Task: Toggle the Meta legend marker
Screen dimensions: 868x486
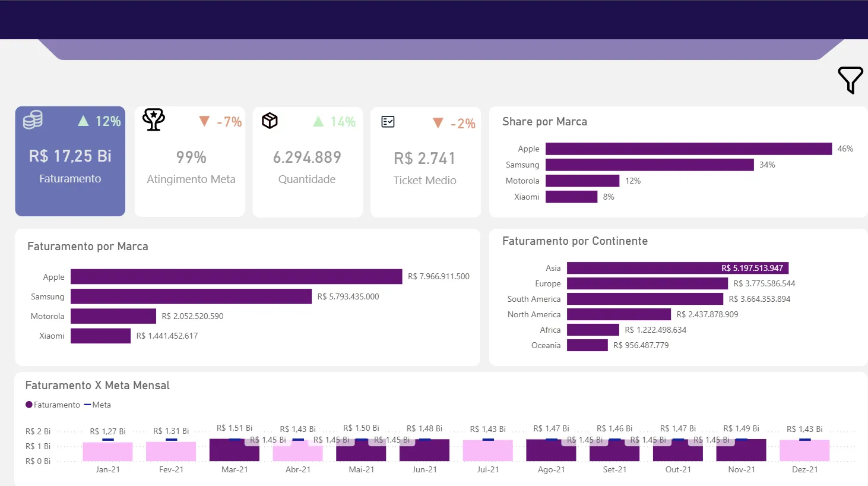Action: (87, 405)
